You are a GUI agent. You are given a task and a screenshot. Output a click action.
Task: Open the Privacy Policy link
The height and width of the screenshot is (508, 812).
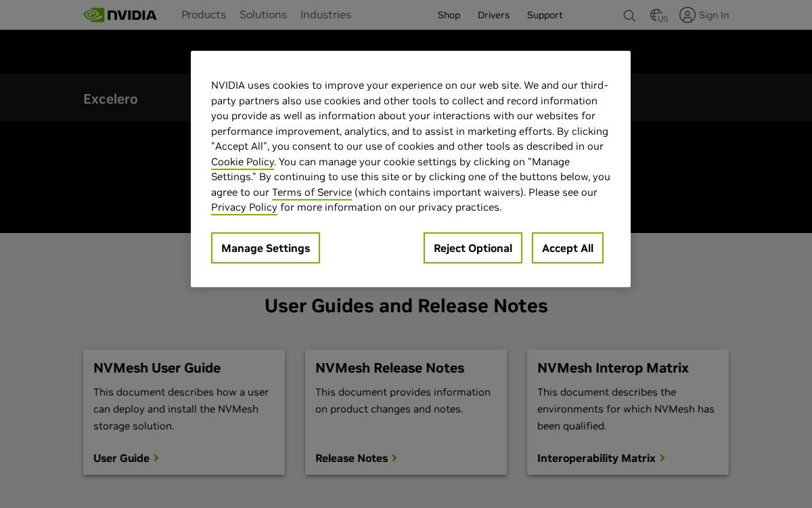pyautogui.click(x=244, y=207)
